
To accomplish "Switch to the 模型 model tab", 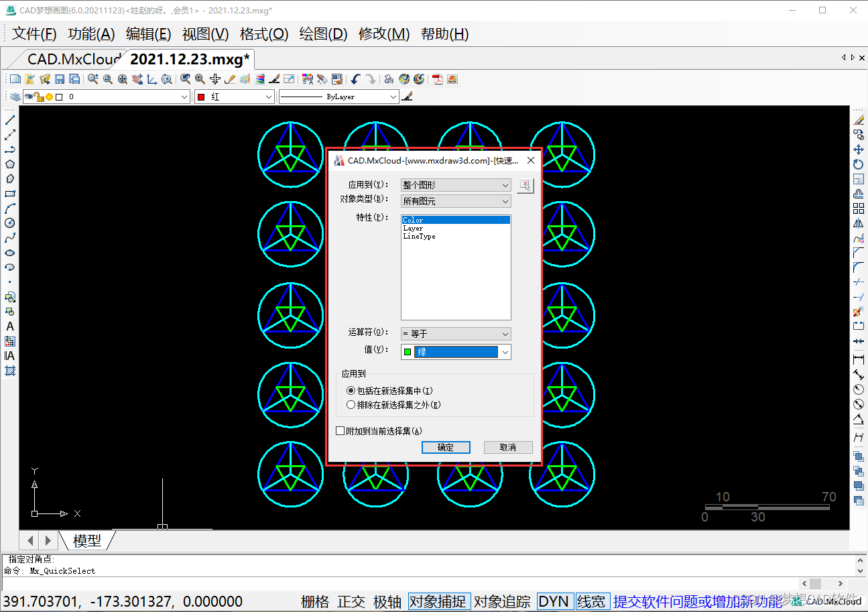I will 87,540.
